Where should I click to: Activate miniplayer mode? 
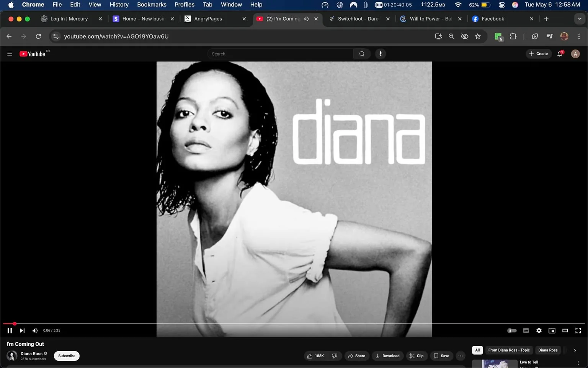point(552,330)
